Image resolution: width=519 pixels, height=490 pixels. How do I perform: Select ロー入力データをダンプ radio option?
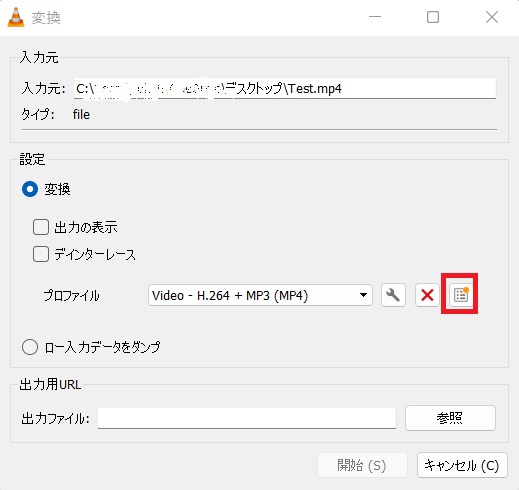tap(30, 347)
